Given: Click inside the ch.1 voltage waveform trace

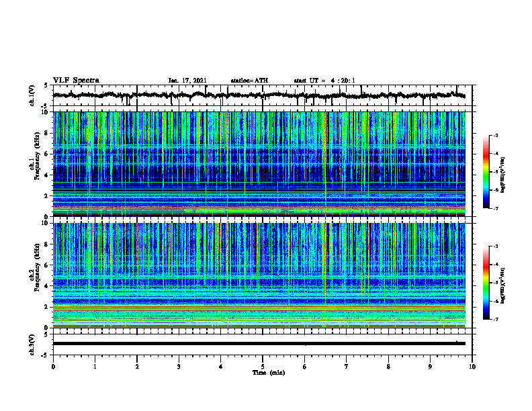Looking at the screenshot, I should pyautogui.click(x=259, y=95).
